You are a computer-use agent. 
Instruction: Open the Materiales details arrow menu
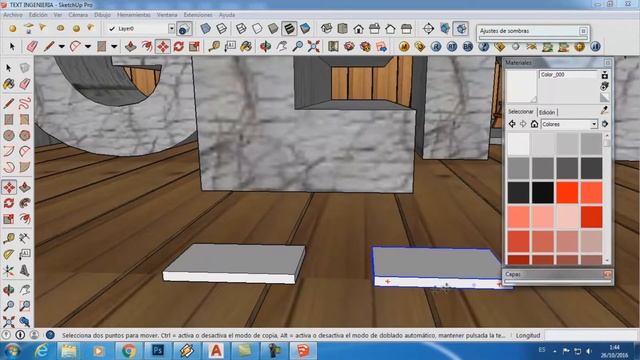[x=604, y=124]
